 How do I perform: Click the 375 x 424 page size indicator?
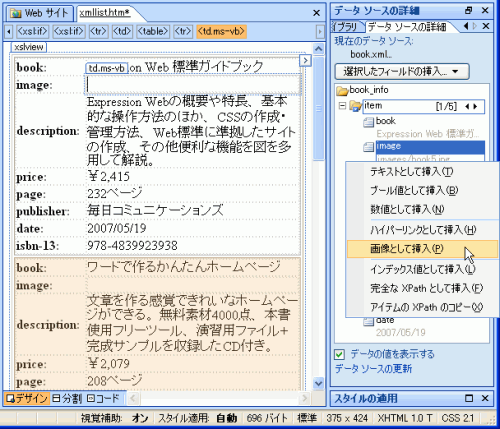click(347, 418)
